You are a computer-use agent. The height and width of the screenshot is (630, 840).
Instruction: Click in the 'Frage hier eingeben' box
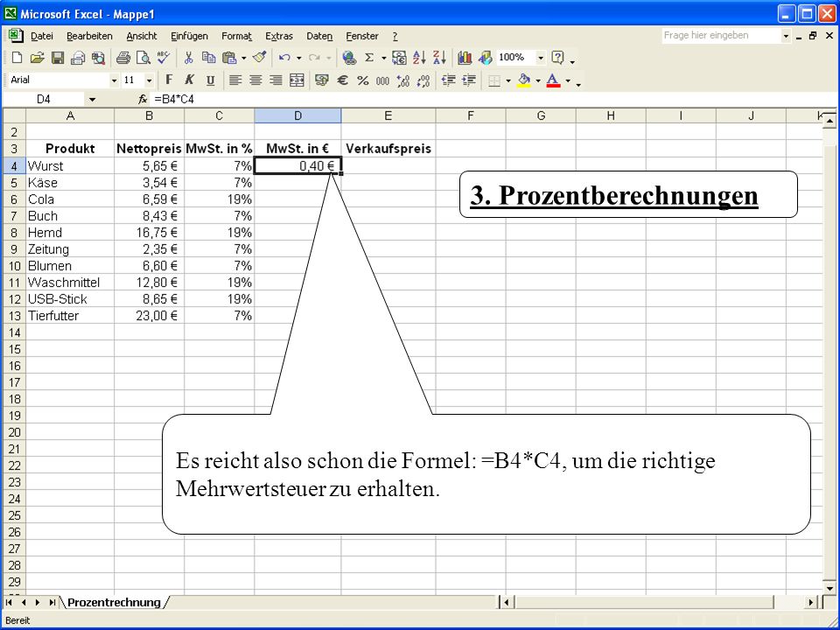click(721, 35)
